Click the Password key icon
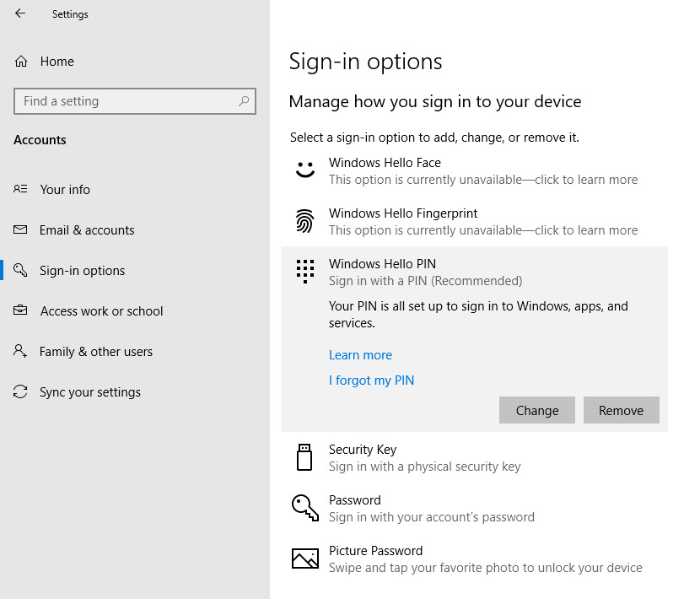The width and height of the screenshot is (700, 599). [304, 507]
